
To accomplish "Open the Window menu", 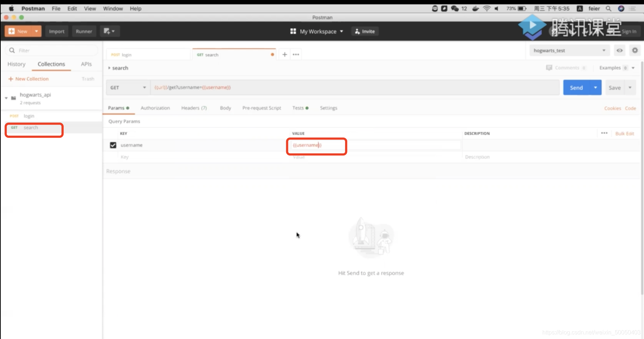I will click(113, 8).
